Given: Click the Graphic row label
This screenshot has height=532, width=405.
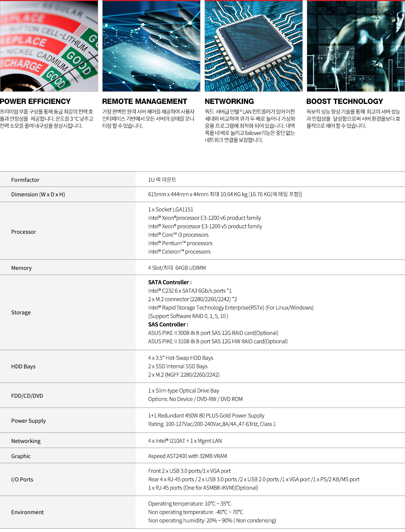Looking at the screenshot, I should click(x=21, y=456).
